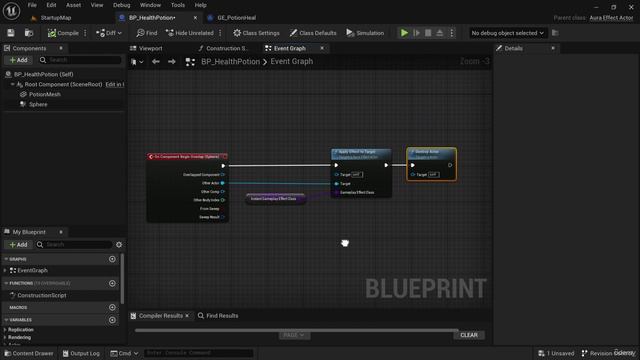Focus the My Blueprint search field
640x360 pixels.
pos(73,244)
